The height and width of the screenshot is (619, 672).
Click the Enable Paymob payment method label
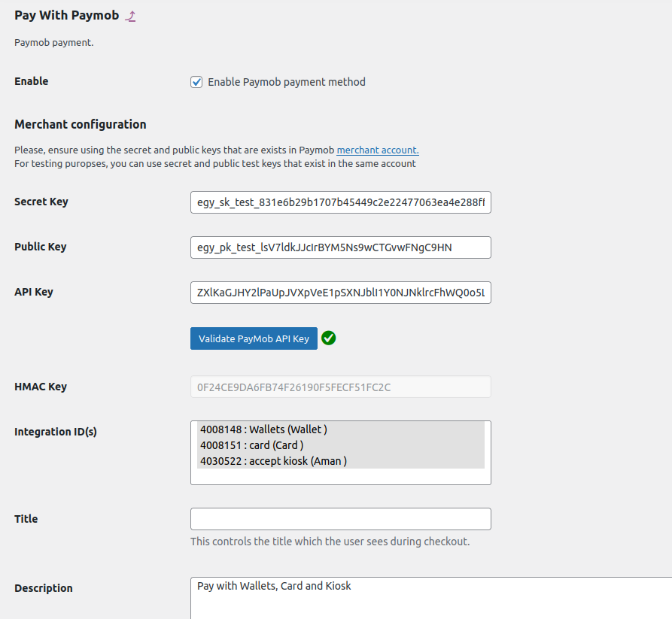[287, 82]
